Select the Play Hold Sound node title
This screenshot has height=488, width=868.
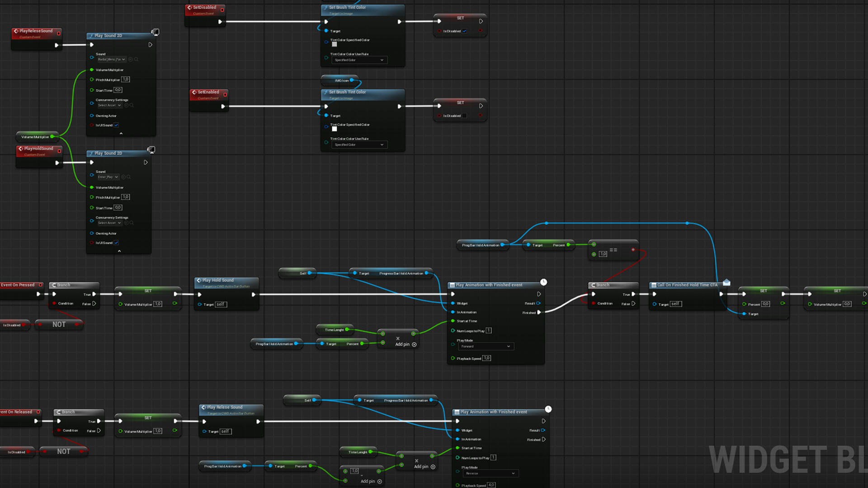218,280
